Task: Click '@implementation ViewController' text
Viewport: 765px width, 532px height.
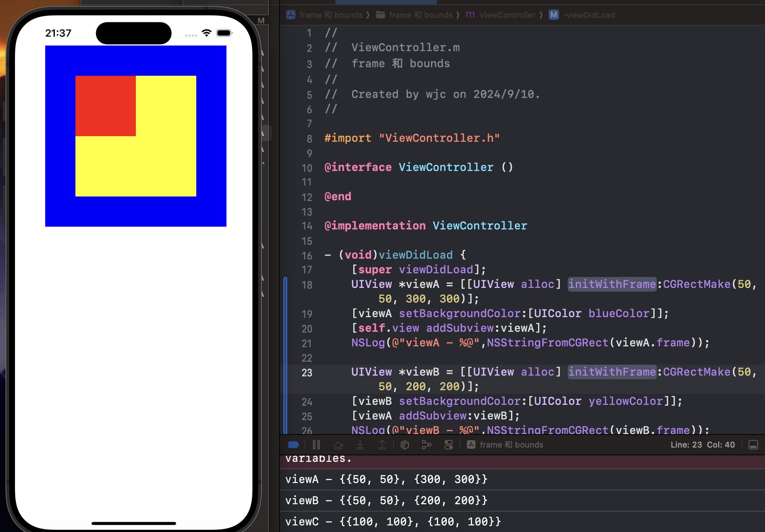Action: (426, 226)
